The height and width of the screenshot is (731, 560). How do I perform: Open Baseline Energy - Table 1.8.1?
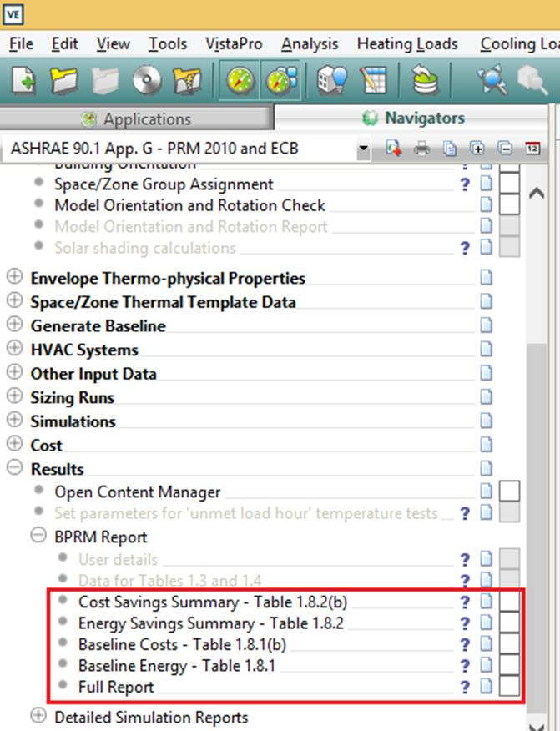click(x=176, y=666)
